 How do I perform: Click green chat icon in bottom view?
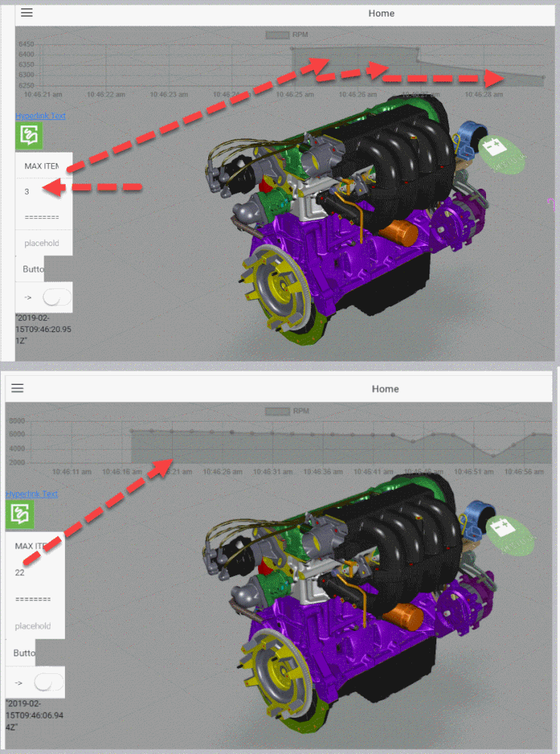19,514
